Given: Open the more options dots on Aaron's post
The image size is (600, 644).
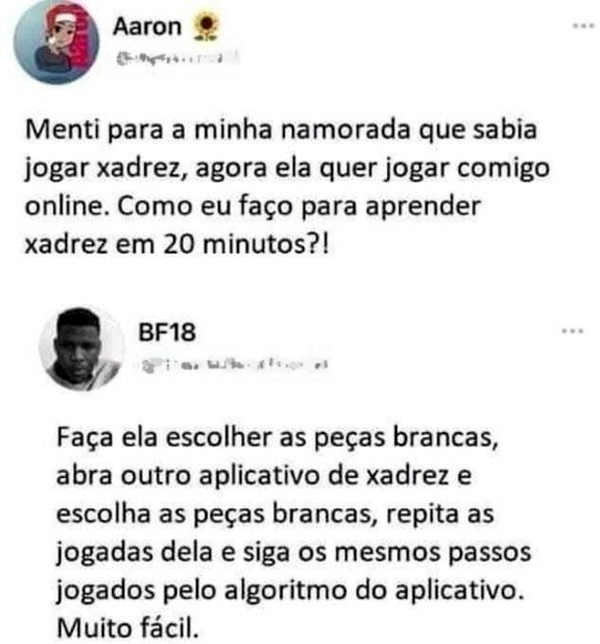Looking at the screenshot, I should coord(584,25).
